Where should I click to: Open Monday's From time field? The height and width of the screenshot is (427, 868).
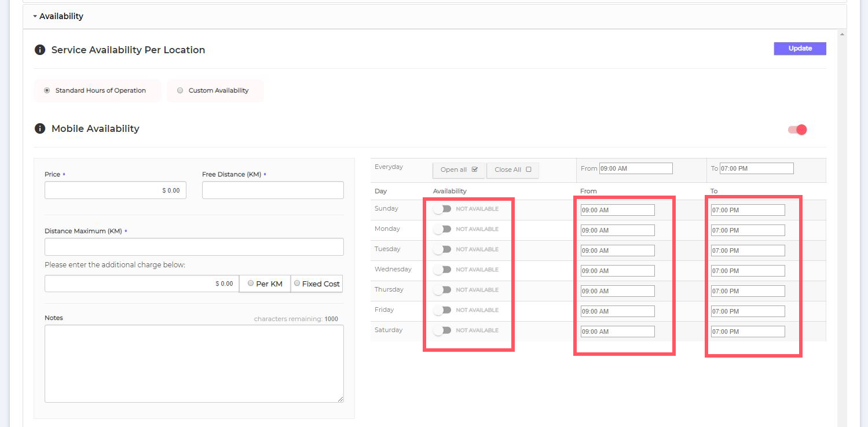617,230
